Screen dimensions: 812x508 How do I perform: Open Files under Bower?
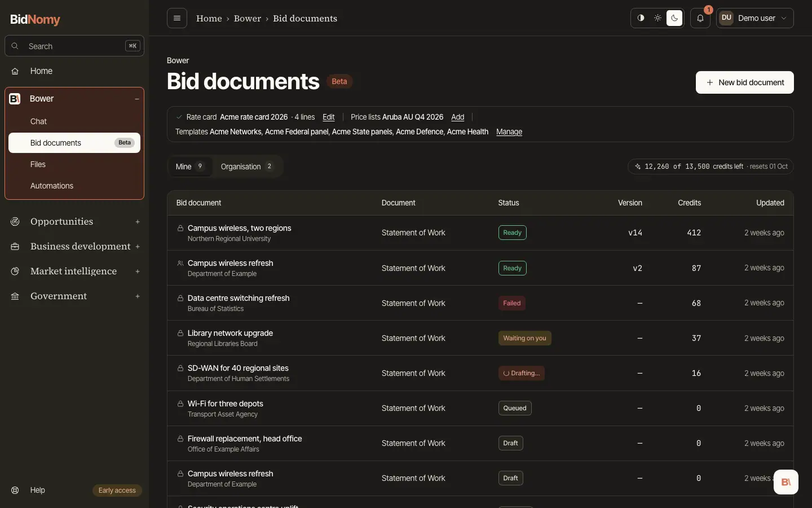tap(74, 164)
